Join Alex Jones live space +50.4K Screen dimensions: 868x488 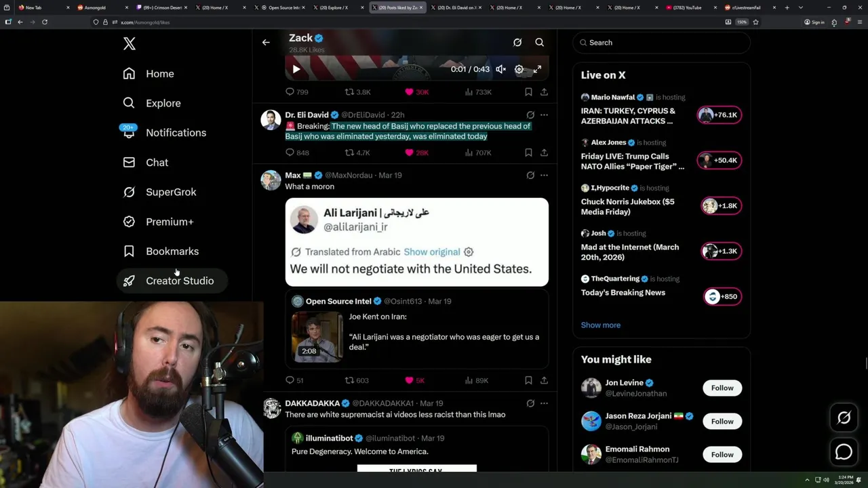(x=719, y=161)
